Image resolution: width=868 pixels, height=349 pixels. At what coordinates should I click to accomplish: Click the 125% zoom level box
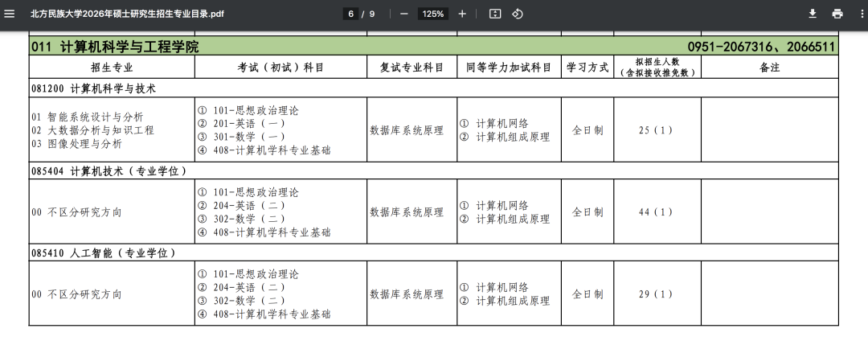coord(433,14)
